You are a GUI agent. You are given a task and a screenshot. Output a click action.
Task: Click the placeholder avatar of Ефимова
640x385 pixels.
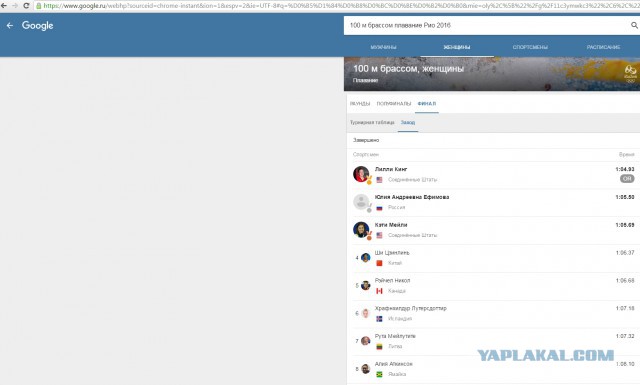pyautogui.click(x=361, y=202)
